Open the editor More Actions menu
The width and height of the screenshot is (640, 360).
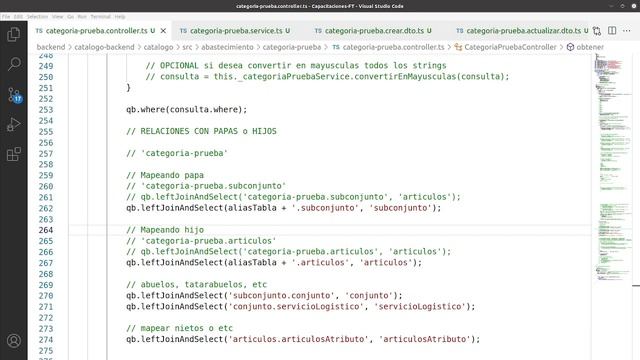click(627, 31)
